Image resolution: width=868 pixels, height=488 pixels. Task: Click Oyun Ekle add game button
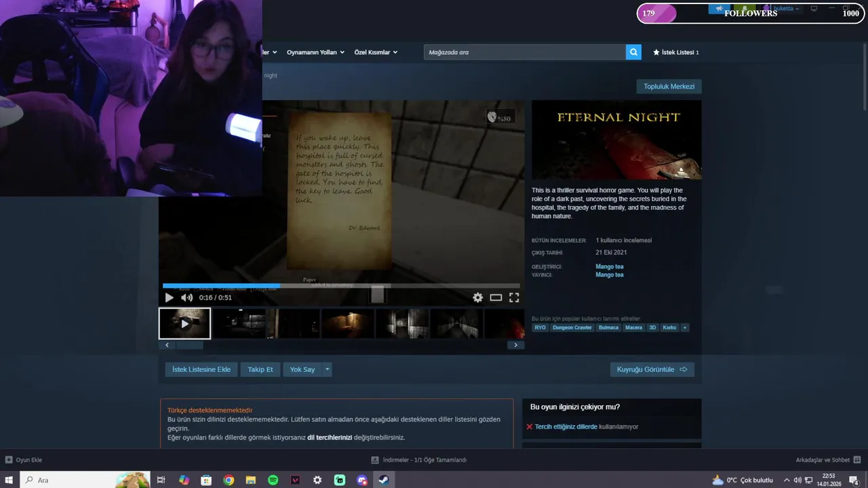[x=23, y=460]
